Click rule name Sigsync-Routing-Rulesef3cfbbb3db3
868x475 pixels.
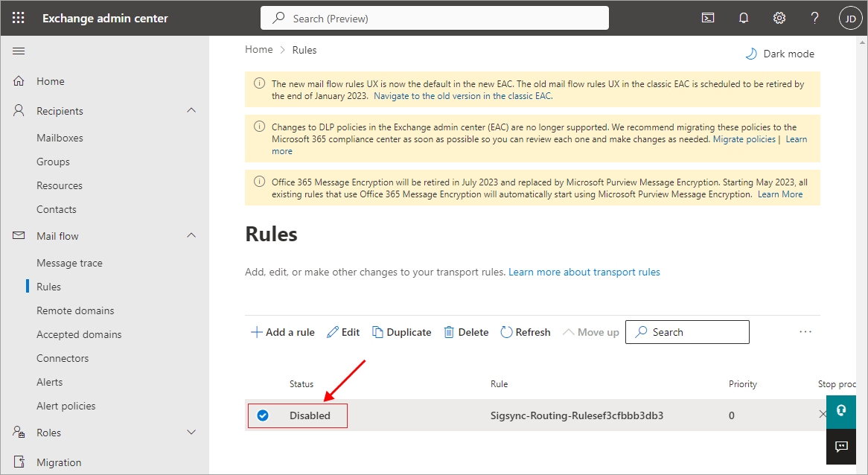[x=577, y=415]
